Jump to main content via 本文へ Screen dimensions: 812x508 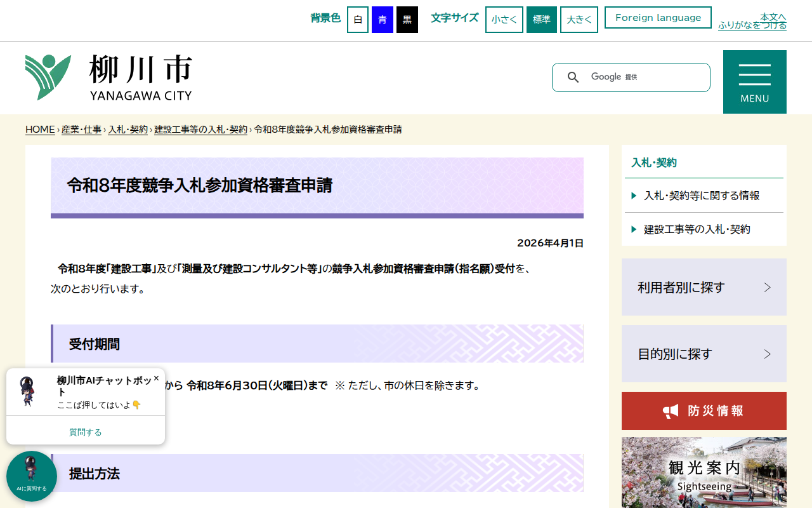pyautogui.click(x=773, y=17)
